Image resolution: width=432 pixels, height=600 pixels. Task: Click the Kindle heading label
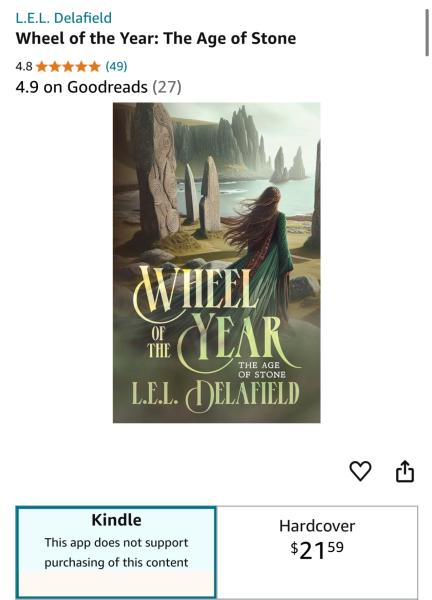pos(116,520)
